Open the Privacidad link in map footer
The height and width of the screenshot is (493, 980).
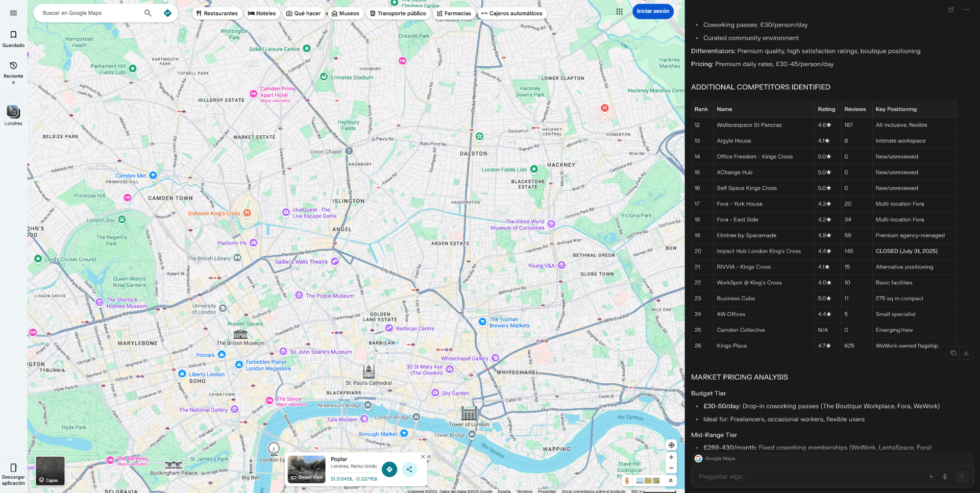pyautogui.click(x=547, y=491)
